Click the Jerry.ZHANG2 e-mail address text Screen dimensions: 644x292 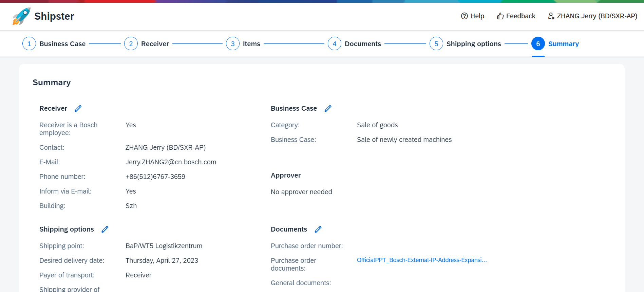click(x=171, y=162)
